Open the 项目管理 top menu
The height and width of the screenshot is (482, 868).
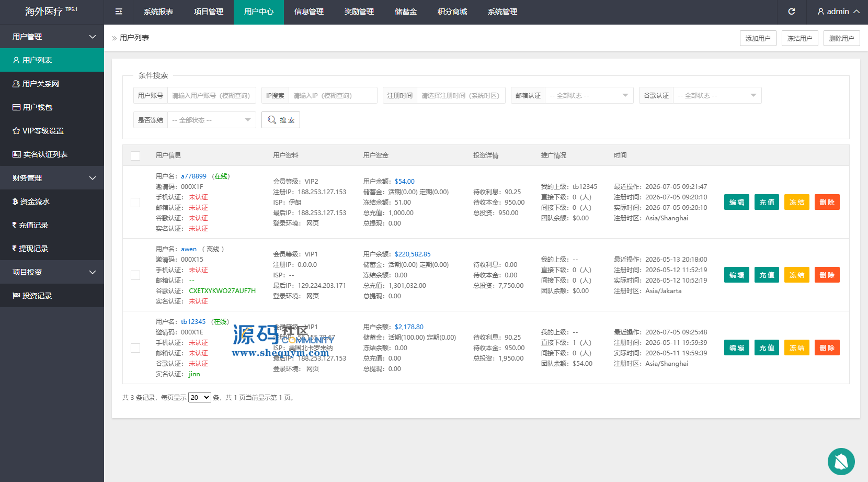click(209, 12)
